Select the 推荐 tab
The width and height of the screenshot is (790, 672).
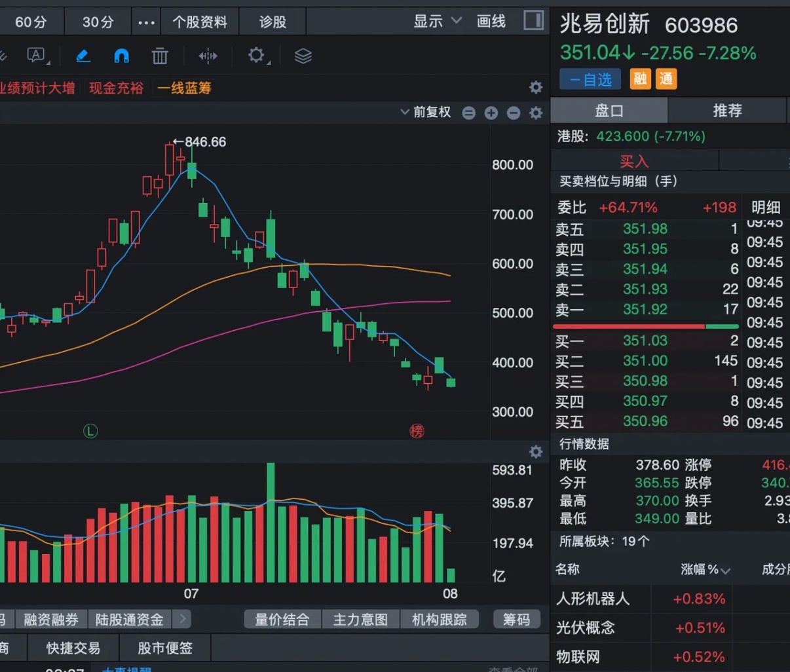(x=727, y=111)
